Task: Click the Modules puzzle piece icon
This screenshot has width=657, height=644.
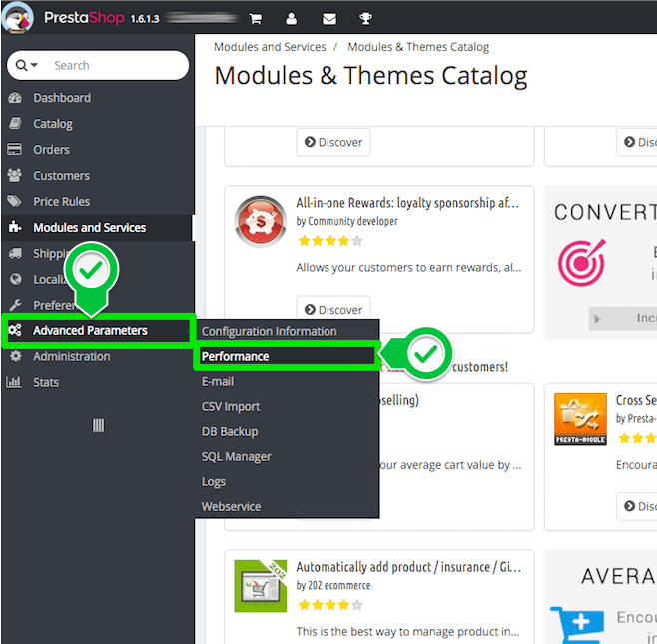Action: click(x=15, y=227)
